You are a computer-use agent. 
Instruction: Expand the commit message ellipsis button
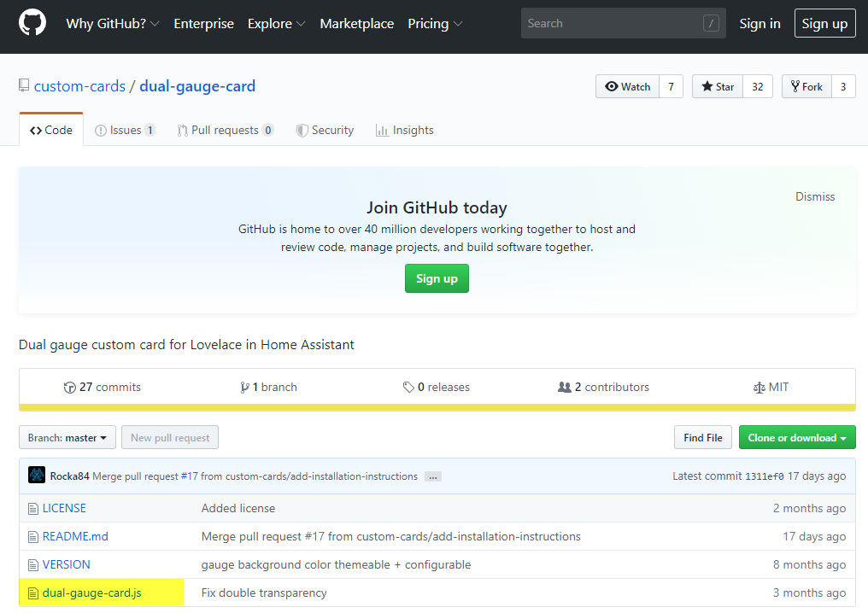[433, 476]
